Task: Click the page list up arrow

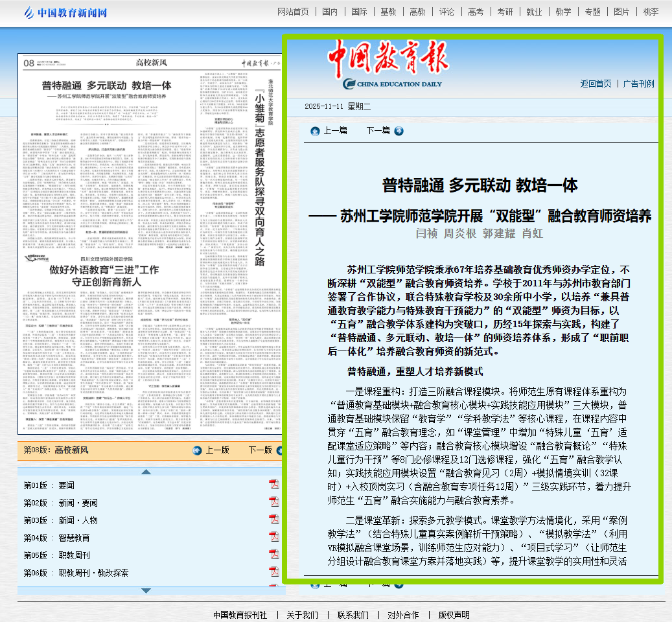Action: click(x=146, y=472)
